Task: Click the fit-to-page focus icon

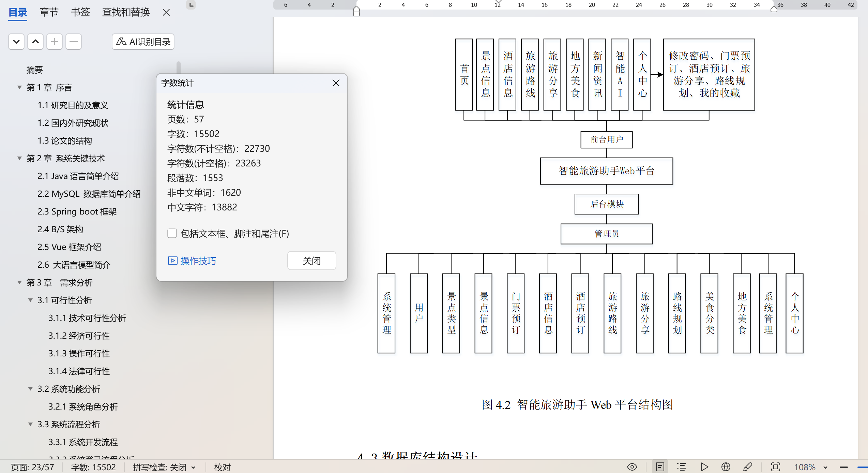Action: pyautogui.click(x=775, y=467)
